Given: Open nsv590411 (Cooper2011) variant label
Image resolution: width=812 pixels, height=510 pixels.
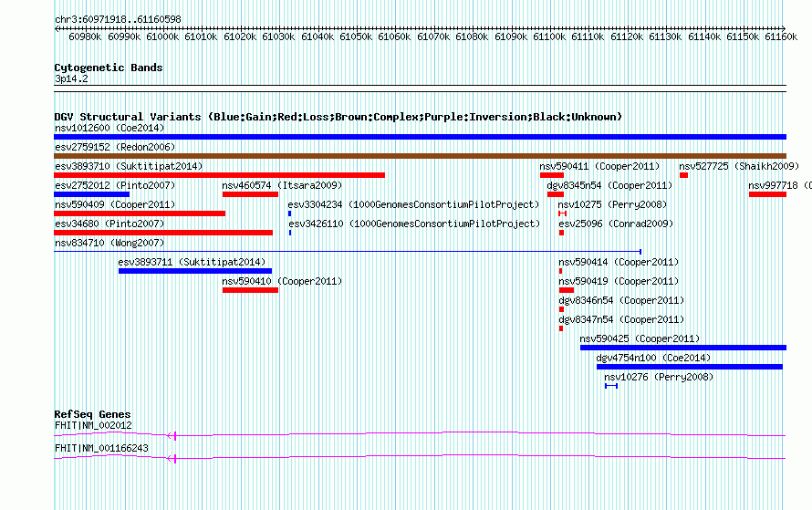Looking at the screenshot, I should pos(599,166).
